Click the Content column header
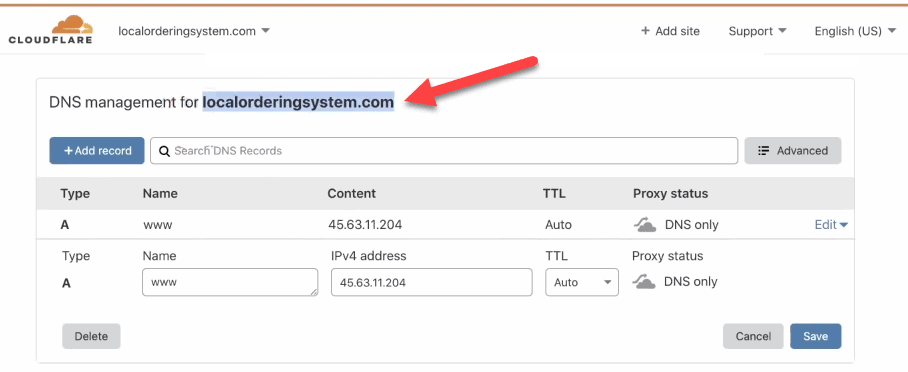The width and height of the screenshot is (908, 372). point(352,194)
